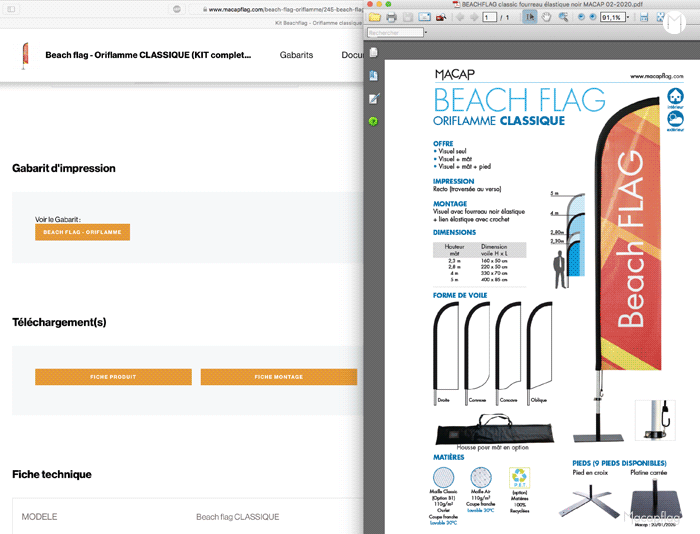Open the signatures panel icon

click(373, 98)
